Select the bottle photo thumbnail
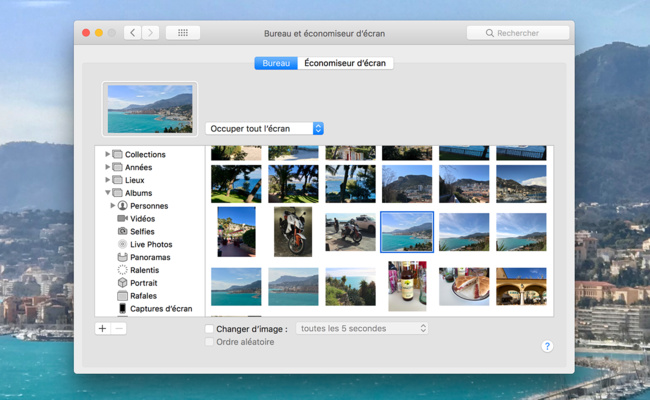The height and width of the screenshot is (400, 650). (x=407, y=286)
